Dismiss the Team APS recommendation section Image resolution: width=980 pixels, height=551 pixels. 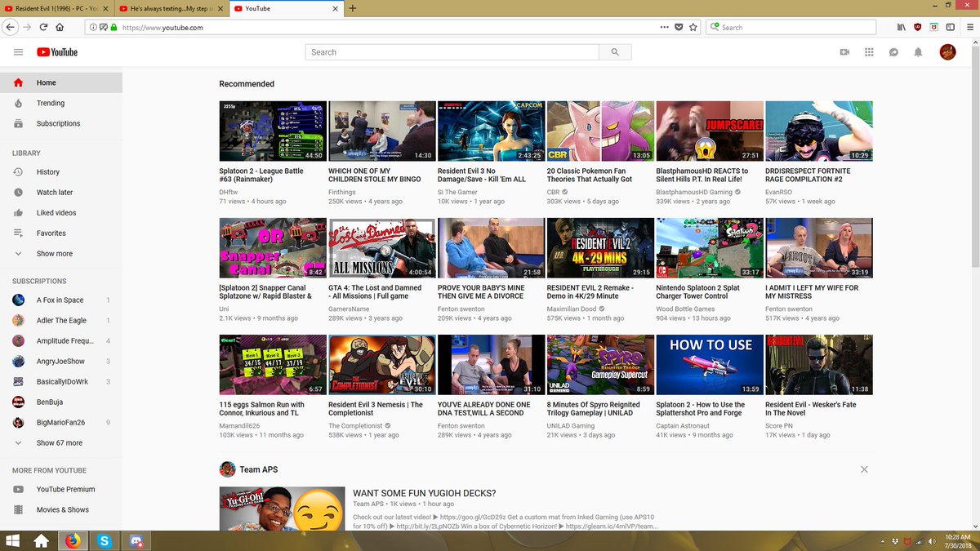pyautogui.click(x=864, y=469)
